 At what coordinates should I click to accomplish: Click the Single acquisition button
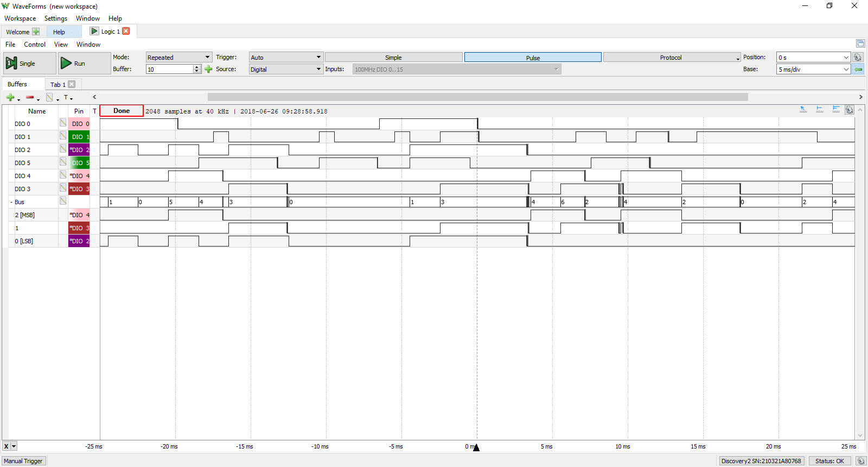point(29,64)
